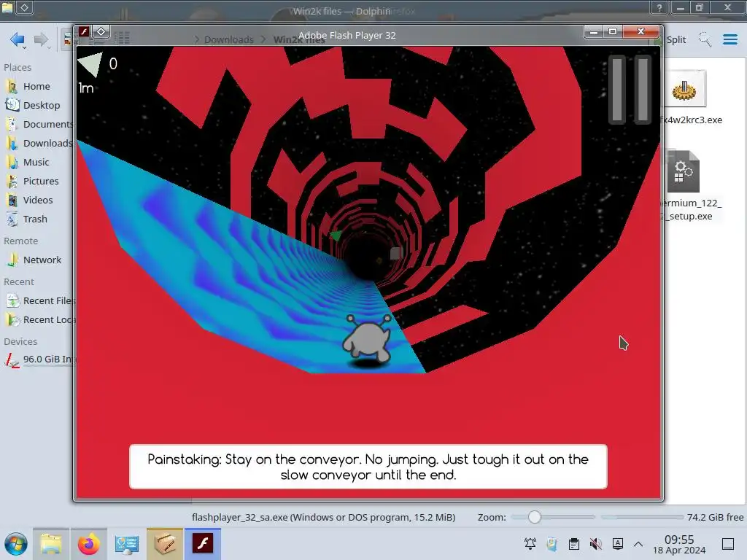Click the free disk space bar
The height and width of the screenshot is (560, 747).
(642, 517)
